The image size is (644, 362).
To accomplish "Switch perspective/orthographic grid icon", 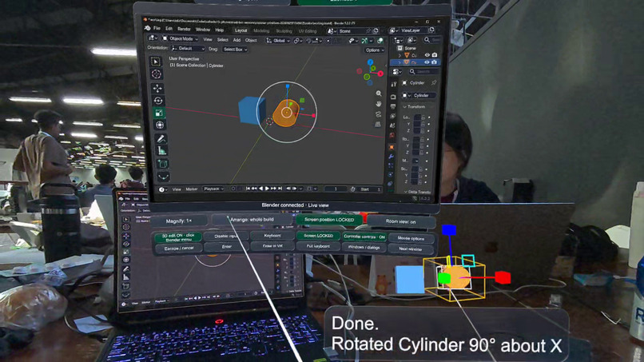I will [378, 125].
